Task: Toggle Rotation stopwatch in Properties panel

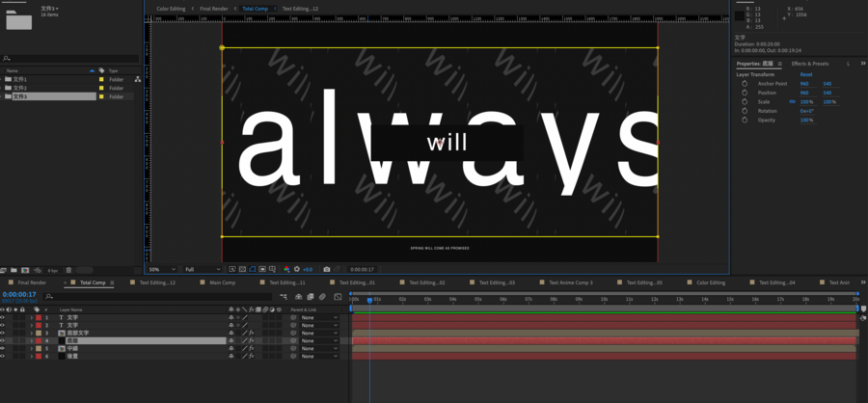Action: (x=745, y=111)
